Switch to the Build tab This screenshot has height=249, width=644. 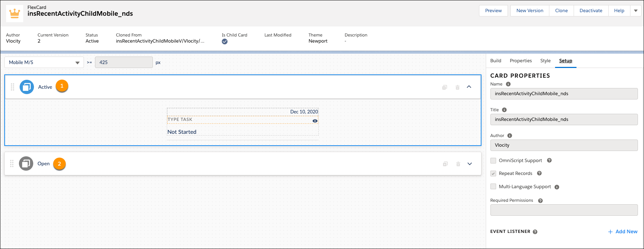[x=496, y=61]
